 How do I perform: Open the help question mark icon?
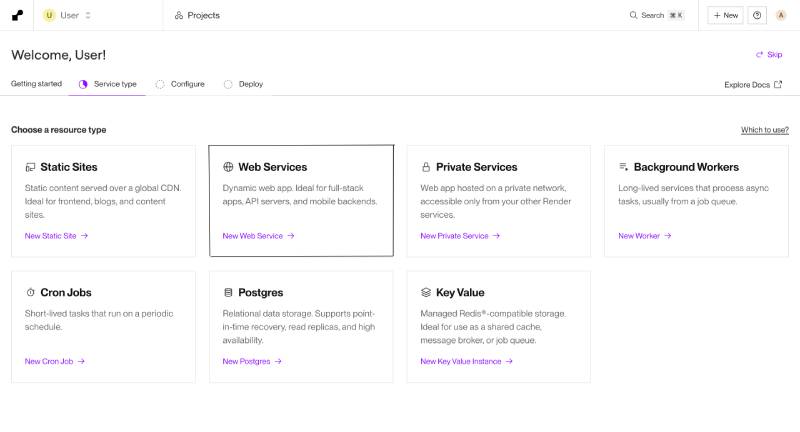[x=757, y=15]
